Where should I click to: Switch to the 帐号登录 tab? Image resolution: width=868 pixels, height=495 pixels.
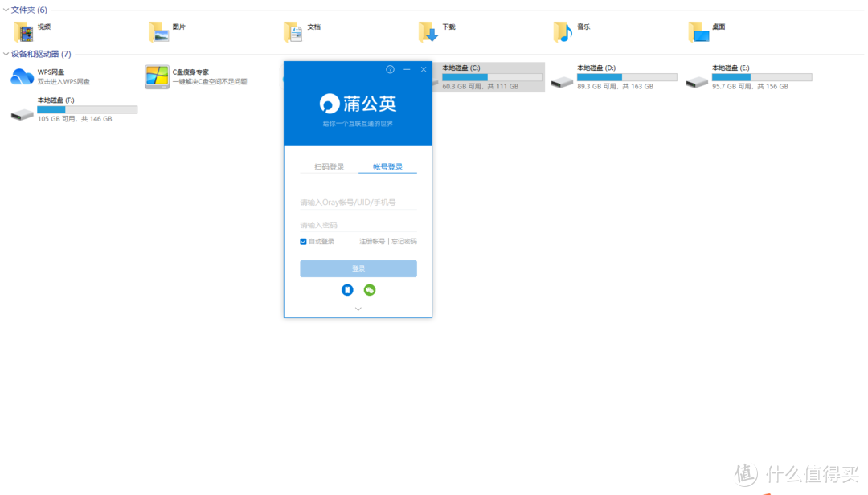(388, 165)
